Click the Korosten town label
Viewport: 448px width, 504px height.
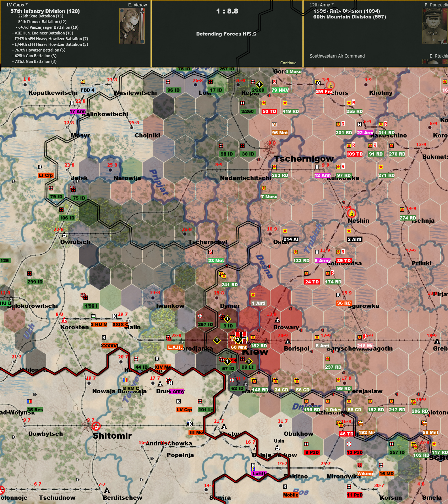coord(75,327)
